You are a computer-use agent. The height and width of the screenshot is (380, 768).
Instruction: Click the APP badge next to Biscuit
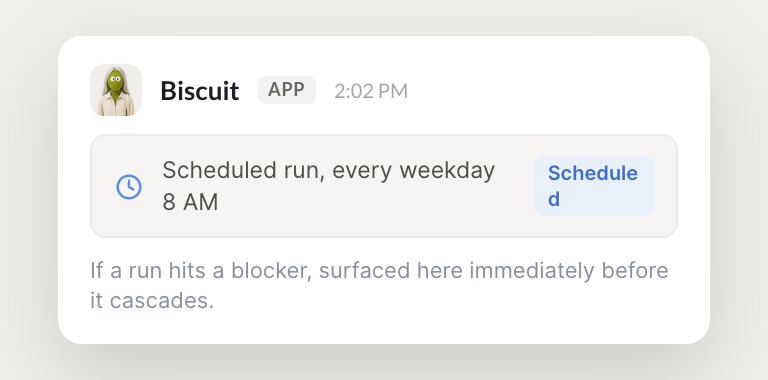(287, 90)
